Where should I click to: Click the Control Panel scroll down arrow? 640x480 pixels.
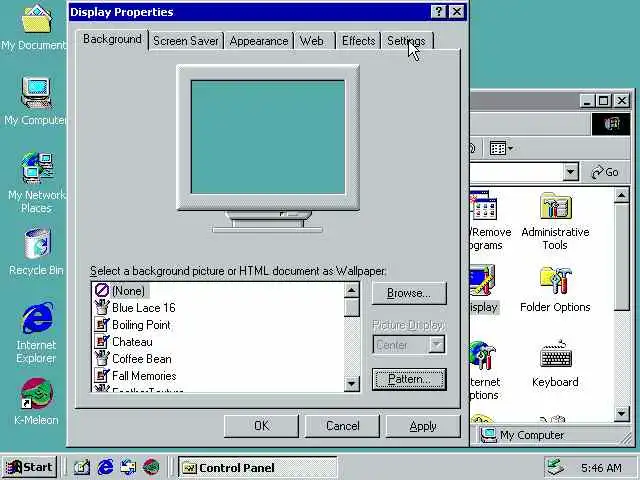621,413
